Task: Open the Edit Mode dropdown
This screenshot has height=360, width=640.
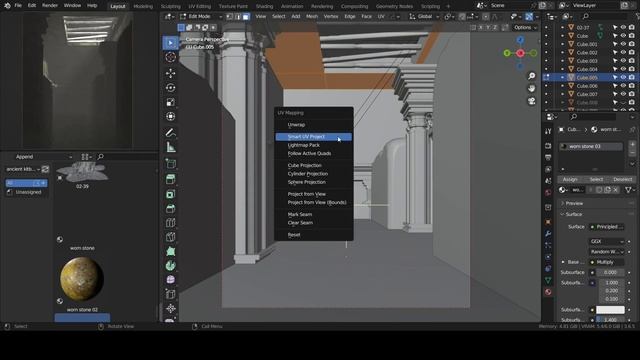Action: click(x=201, y=17)
